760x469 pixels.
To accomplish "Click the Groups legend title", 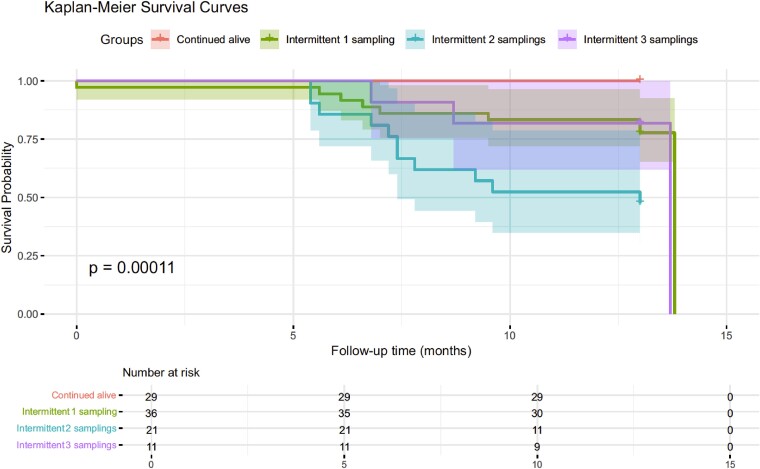I will tap(122, 40).
